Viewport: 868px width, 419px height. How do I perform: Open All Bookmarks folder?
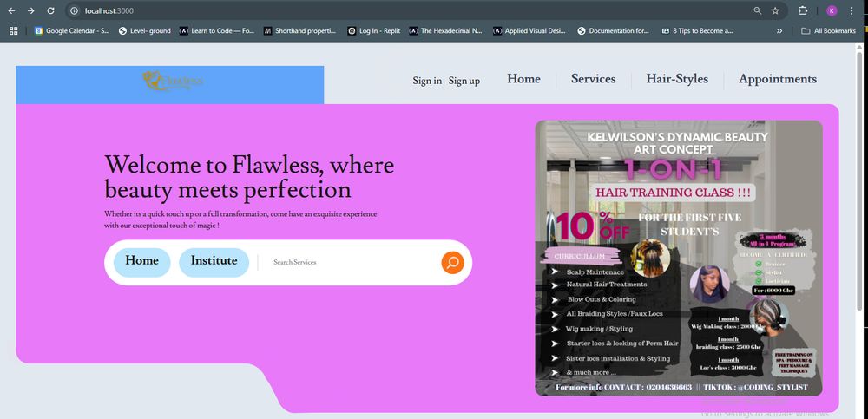[828, 31]
